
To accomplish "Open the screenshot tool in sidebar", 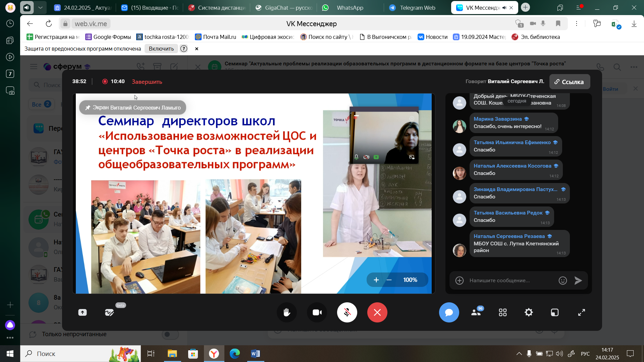I will click(10, 90).
